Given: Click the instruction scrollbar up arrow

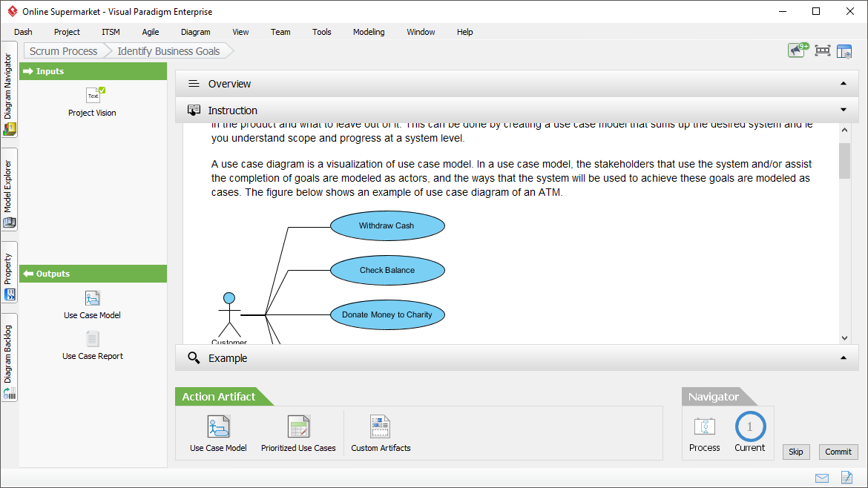Looking at the screenshot, I should tap(844, 130).
